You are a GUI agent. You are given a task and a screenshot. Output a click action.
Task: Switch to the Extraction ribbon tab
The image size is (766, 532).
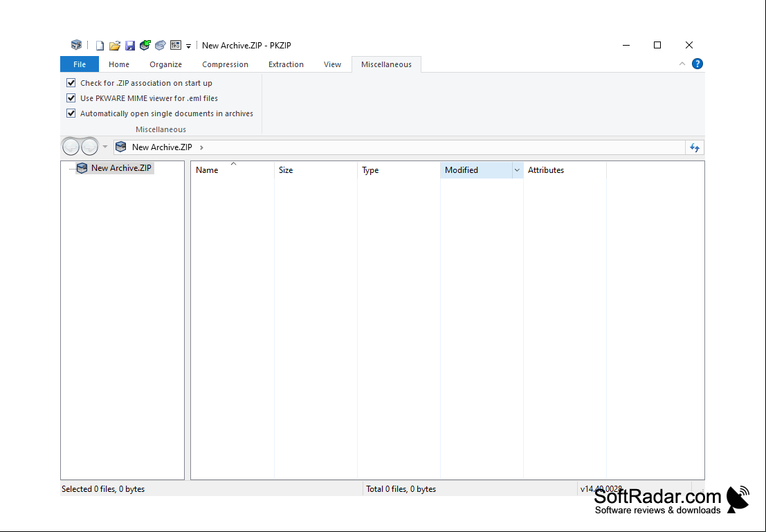tap(286, 64)
